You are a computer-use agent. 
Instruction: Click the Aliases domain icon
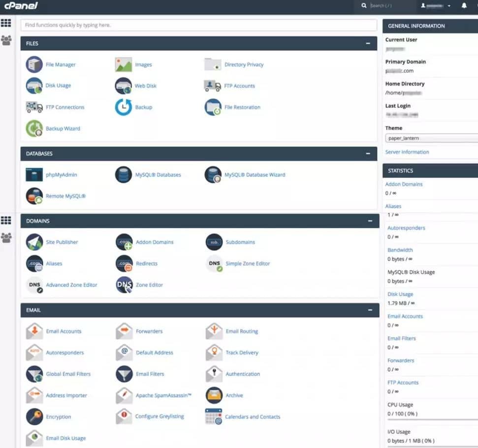[34, 264]
